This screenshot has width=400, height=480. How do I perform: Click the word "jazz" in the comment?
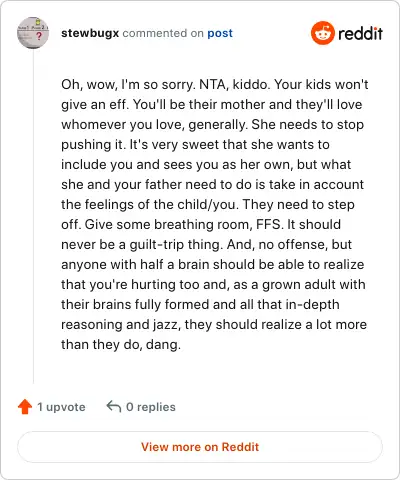166,325
